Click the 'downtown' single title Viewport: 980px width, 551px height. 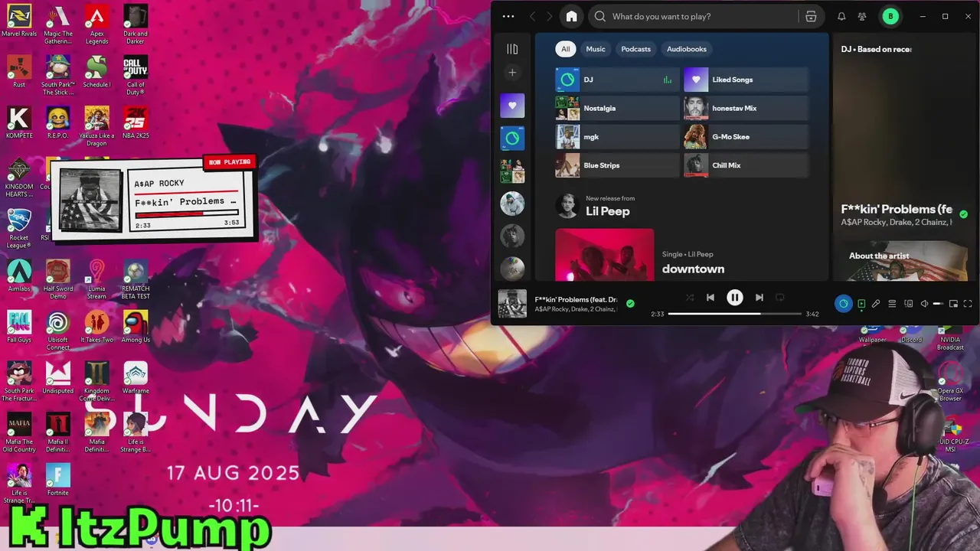tap(693, 269)
